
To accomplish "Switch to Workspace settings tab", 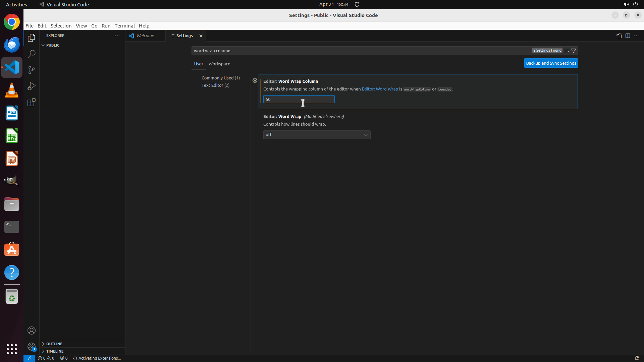I will [219, 64].
